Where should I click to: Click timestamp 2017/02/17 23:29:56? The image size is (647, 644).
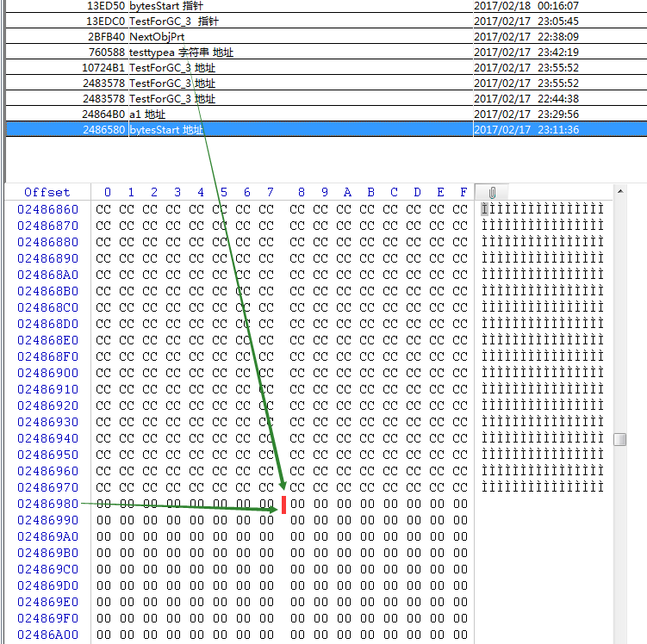[526, 115]
